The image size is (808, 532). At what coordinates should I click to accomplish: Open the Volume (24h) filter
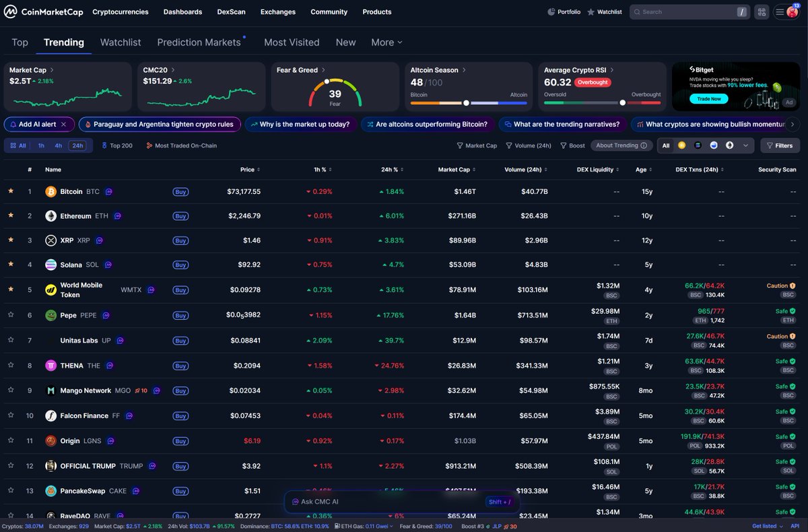(x=529, y=145)
